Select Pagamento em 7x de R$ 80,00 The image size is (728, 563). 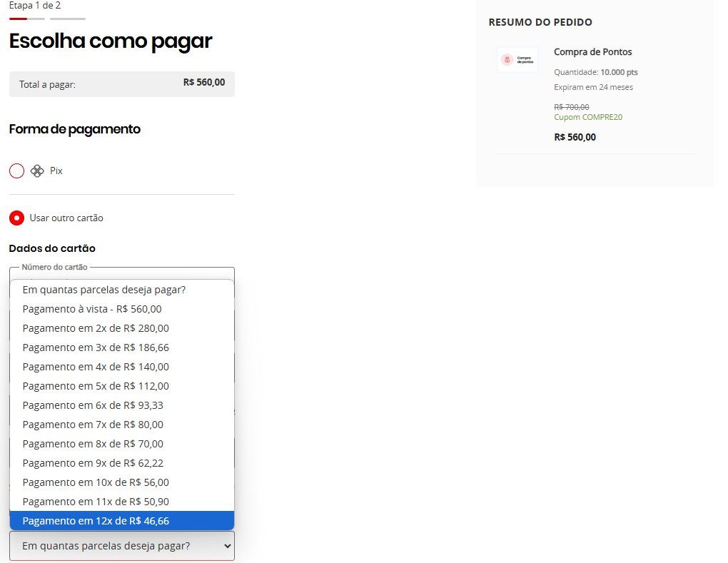[122, 425]
